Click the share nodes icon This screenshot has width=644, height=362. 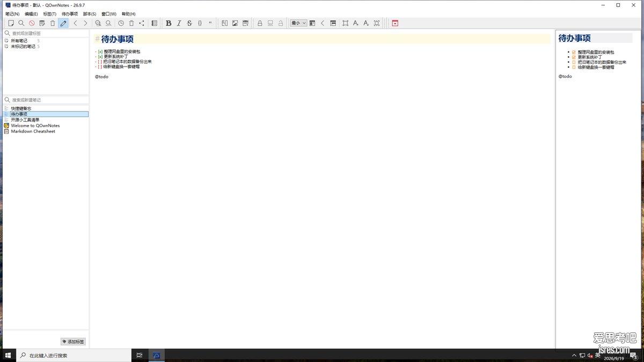coord(142,23)
